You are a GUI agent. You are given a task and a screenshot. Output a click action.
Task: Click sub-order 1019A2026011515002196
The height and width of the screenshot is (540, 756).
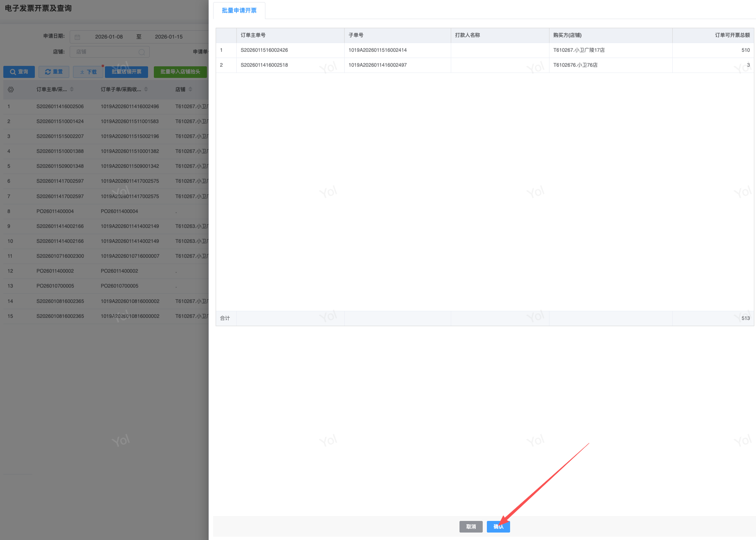[130, 136]
